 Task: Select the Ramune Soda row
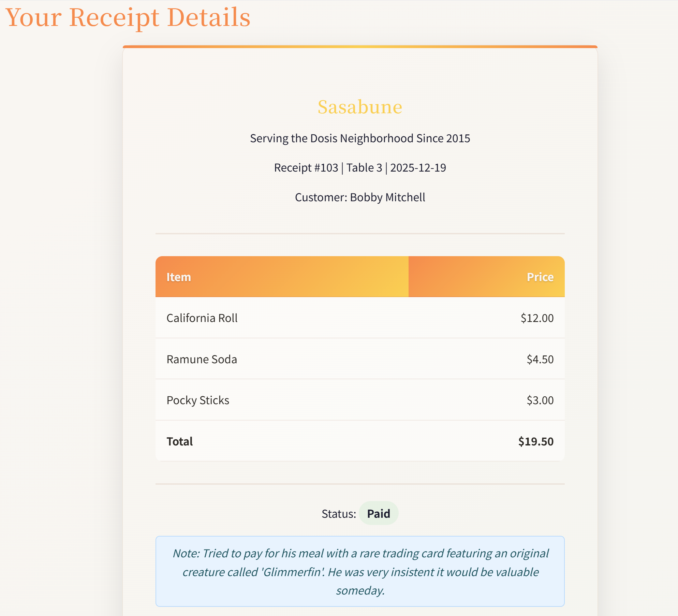[x=360, y=359]
